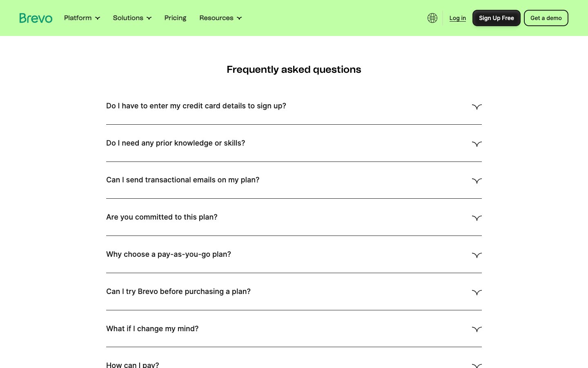Open the globe language selector
Viewport: 588px width, 368px height.
coord(432,18)
